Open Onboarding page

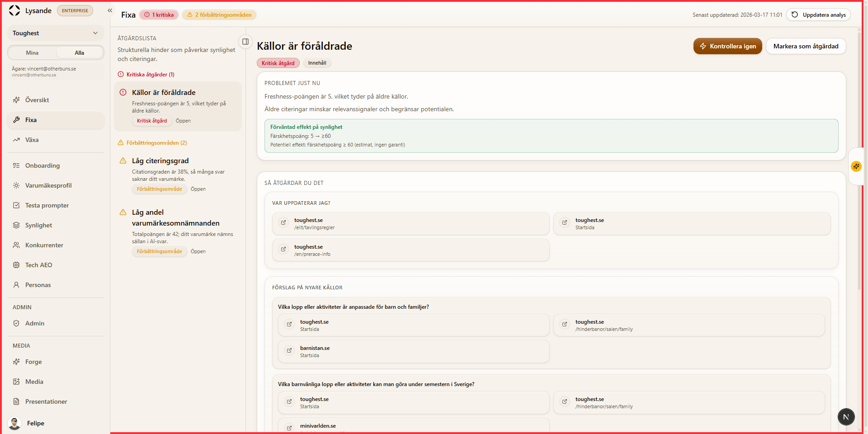tap(56, 165)
